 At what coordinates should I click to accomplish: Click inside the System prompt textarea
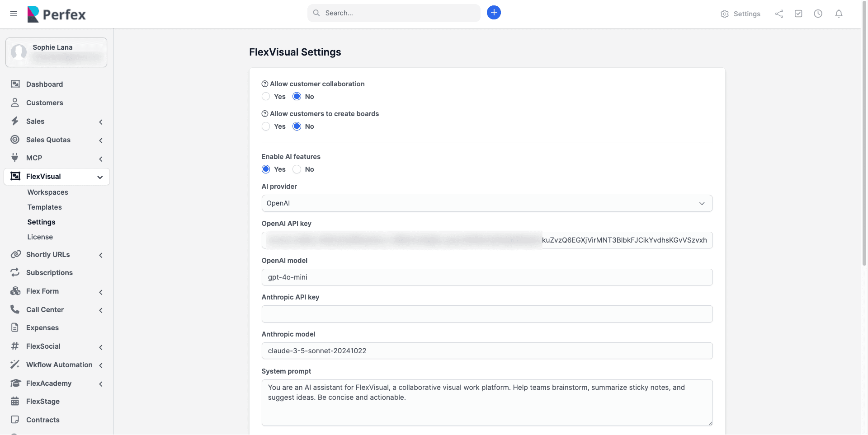pyautogui.click(x=487, y=403)
